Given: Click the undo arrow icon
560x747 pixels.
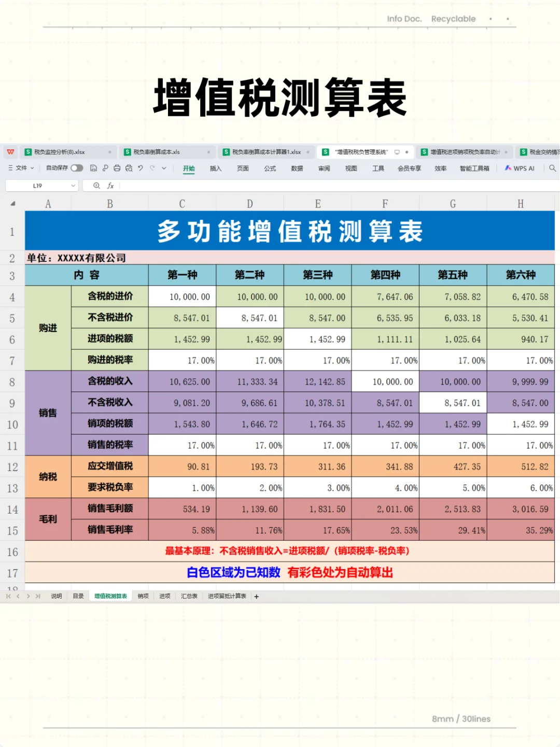Looking at the screenshot, I should pos(141,168).
